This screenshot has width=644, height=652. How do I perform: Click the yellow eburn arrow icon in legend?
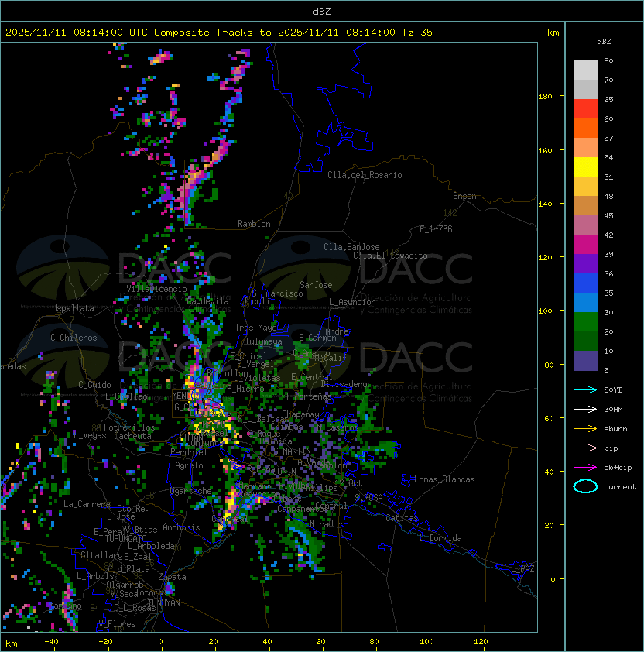click(585, 429)
